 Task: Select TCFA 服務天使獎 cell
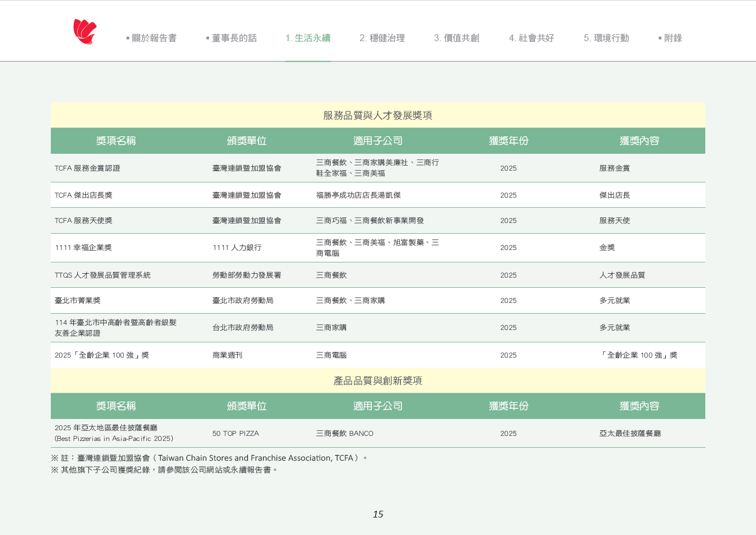point(83,221)
